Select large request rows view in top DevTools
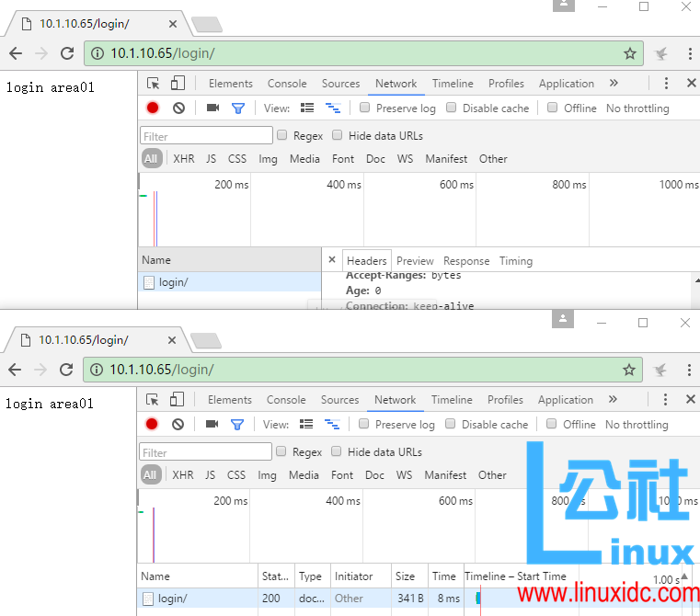Screen dimensions: 700x616 point(306,108)
